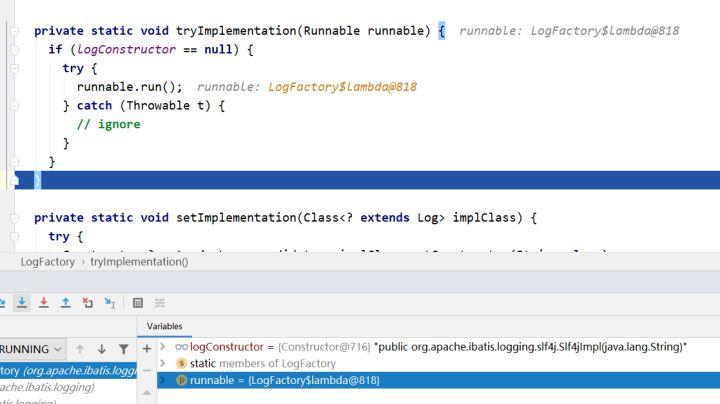The height and width of the screenshot is (404, 720).
Task: Click LogFactory in the breadcrumb bar
Action: [47, 261]
